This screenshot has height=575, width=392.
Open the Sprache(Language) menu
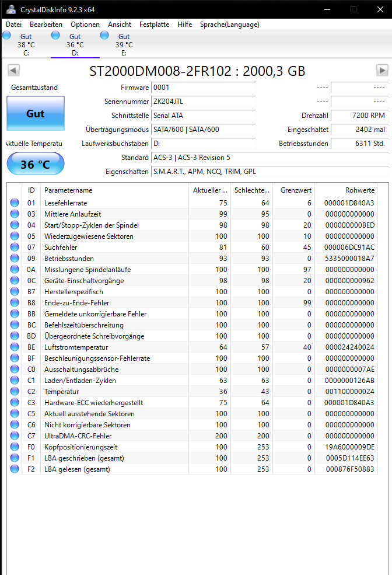(x=230, y=25)
